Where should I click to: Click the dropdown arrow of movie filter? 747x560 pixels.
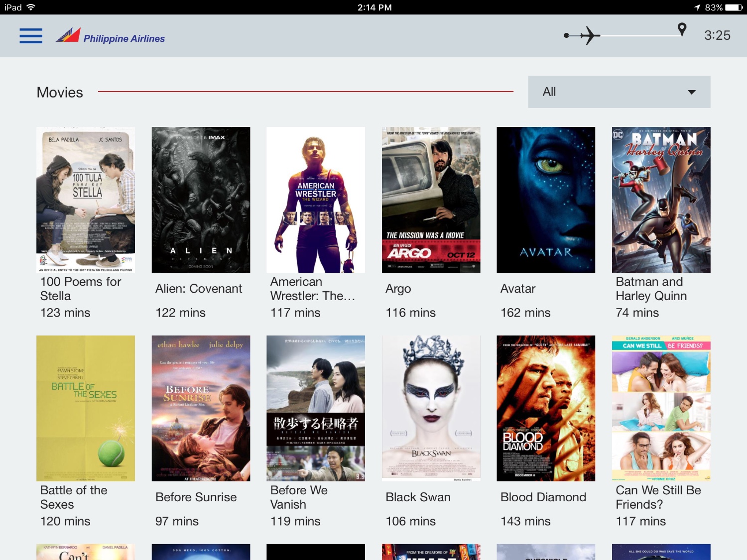pyautogui.click(x=692, y=92)
